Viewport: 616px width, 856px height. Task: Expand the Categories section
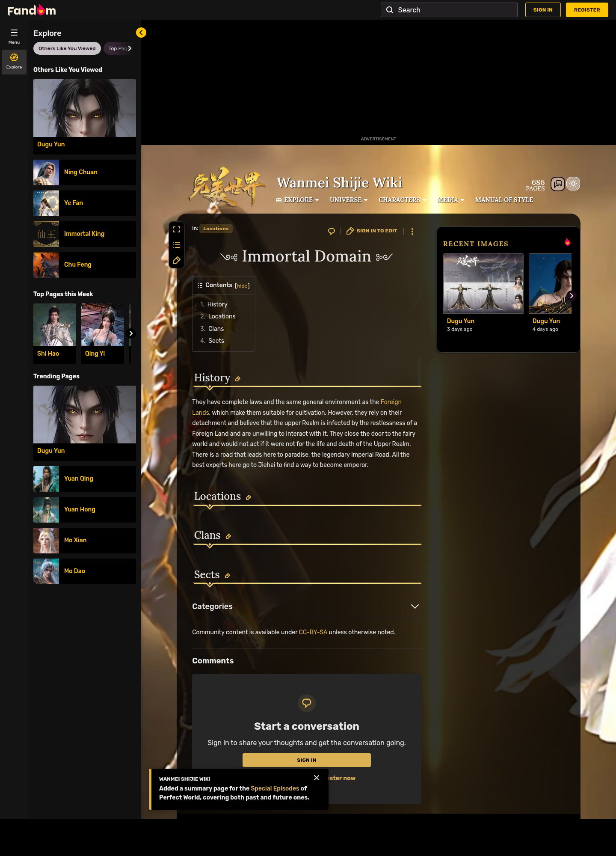pos(415,606)
